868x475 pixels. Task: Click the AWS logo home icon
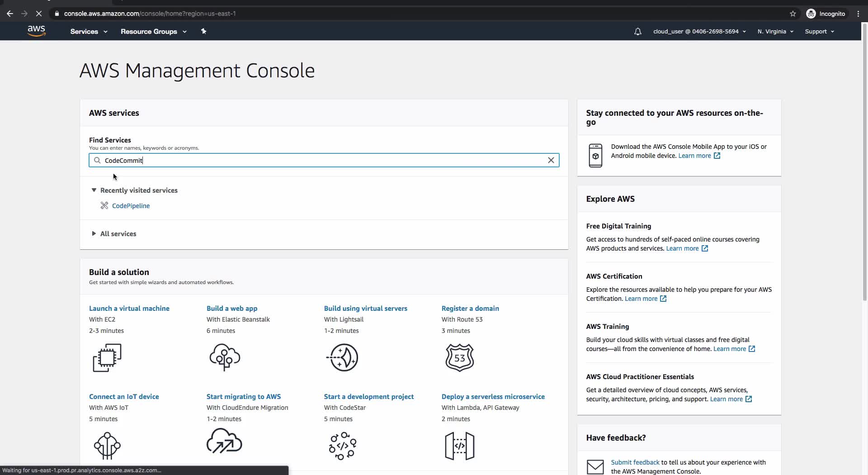click(36, 31)
